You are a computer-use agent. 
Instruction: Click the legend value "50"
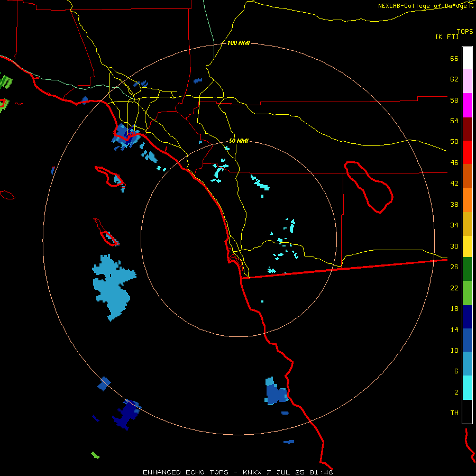pos(454,142)
